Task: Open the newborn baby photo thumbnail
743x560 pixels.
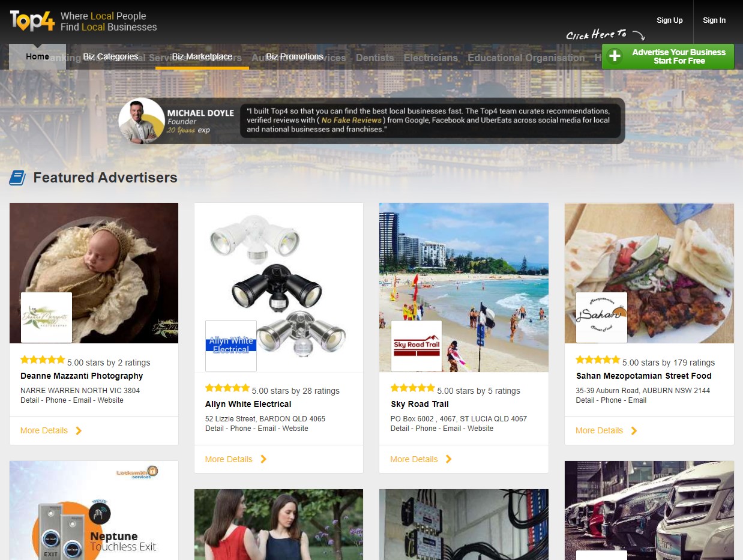Action: (94, 258)
